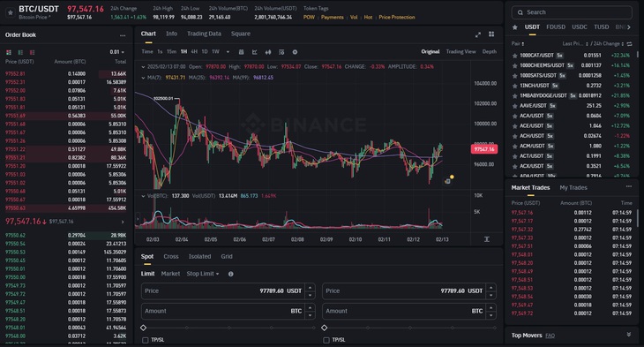Viewport: 644px width, 347px height.
Task: Select the FDUSD market tab
Action: pyautogui.click(x=556, y=27)
